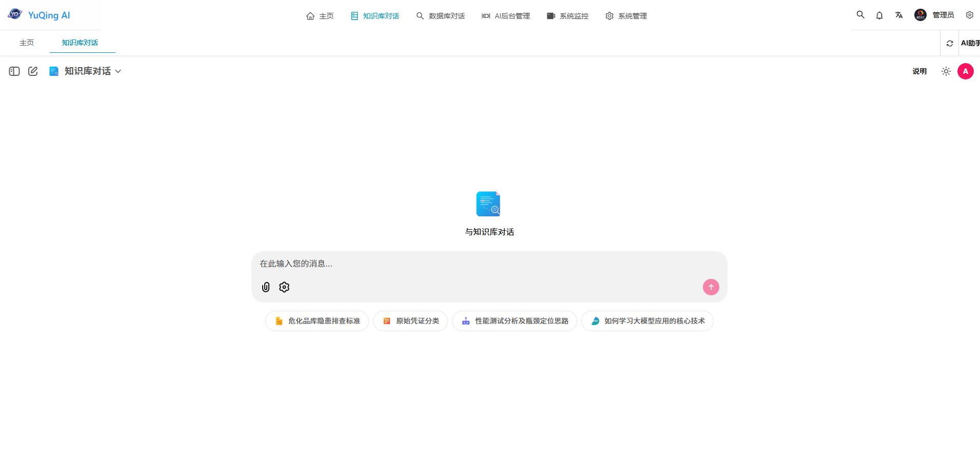Expand the 知识库对话 selector dropdown
Screen dimensions: 980x465
pos(118,71)
